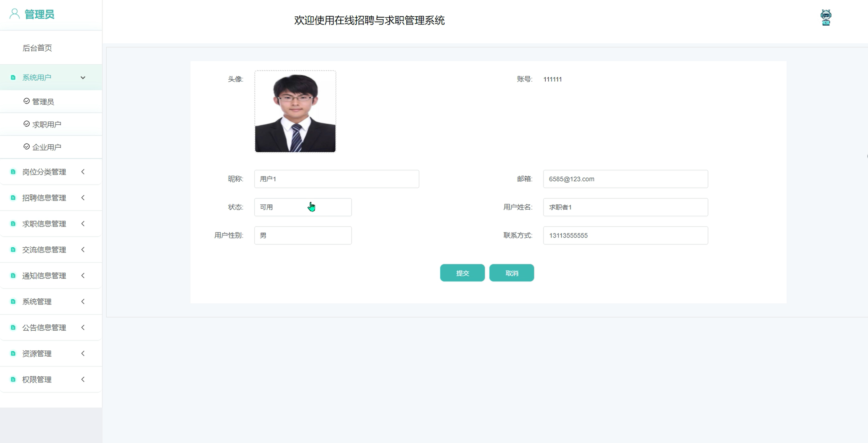Click the green icon beside 系统用户
Image resolution: width=868 pixels, height=443 pixels.
click(x=13, y=78)
